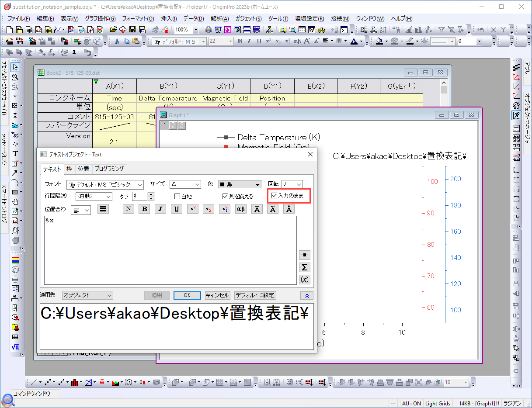Open the ヘルプ(H) menu
532x408 pixels.
point(401,19)
